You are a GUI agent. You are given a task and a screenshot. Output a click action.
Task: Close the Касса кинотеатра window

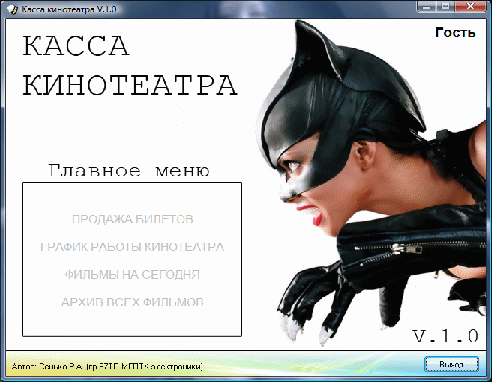coord(470,6)
